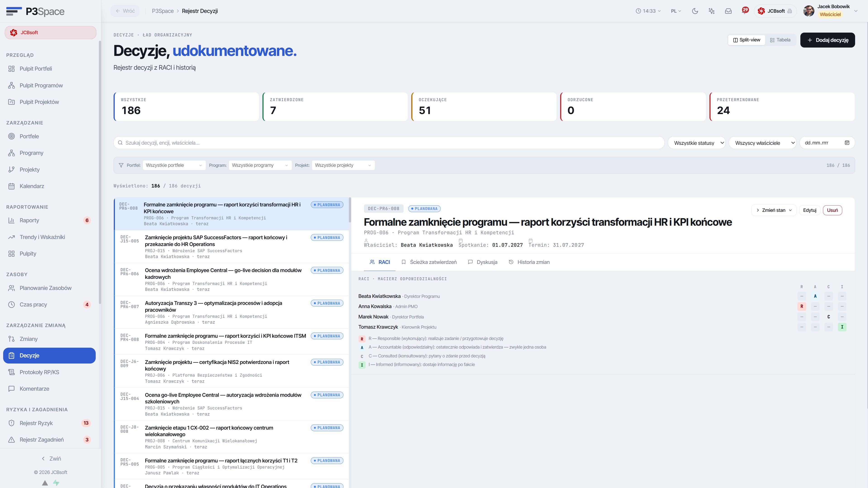The height and width of the screenshot is (488, 868).
Task: Toggle the A cell for Marek Nowak
Action: tap(815, 317)
